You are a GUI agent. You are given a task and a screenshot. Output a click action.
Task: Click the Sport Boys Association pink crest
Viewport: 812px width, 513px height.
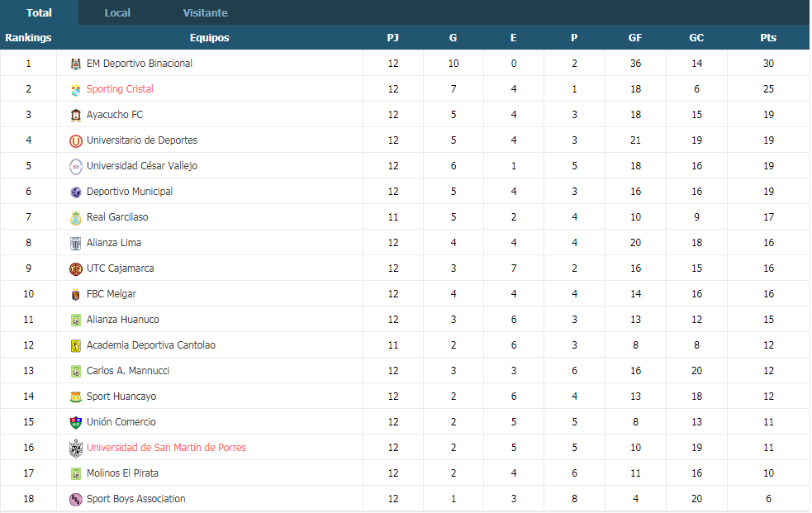coord(76,499)
